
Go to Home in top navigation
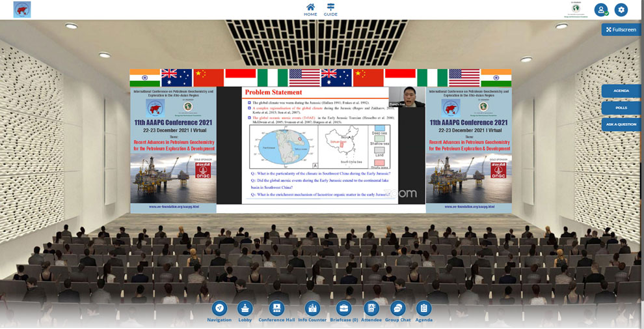point(310,10)
